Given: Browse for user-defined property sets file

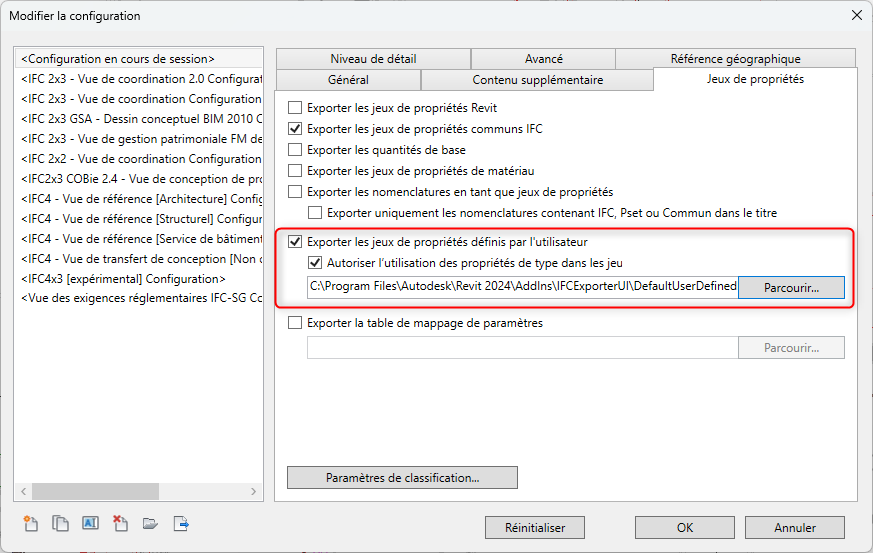Looking at the screenshot, I should tap(791, 288).
